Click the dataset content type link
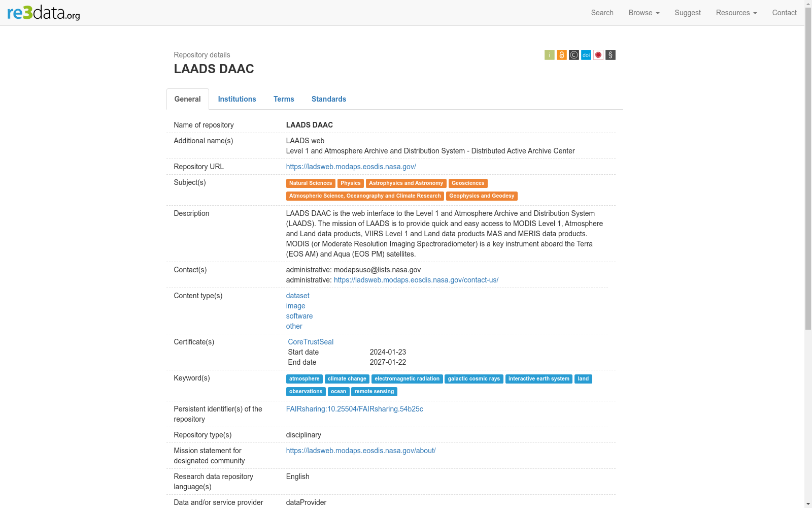Screen dimensions: 812x508 tap(298, 296)
